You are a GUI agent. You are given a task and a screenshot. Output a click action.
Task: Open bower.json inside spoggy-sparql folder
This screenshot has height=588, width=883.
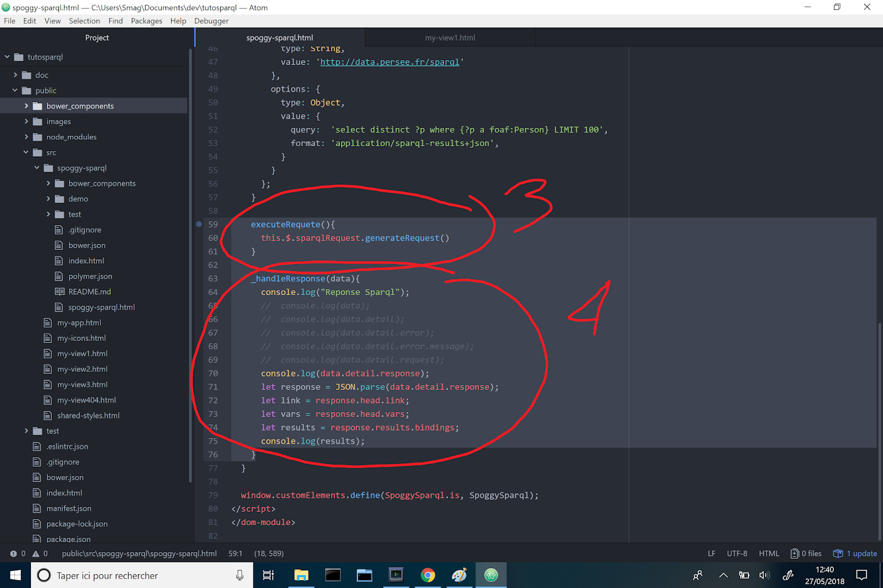tap(87, 245)
